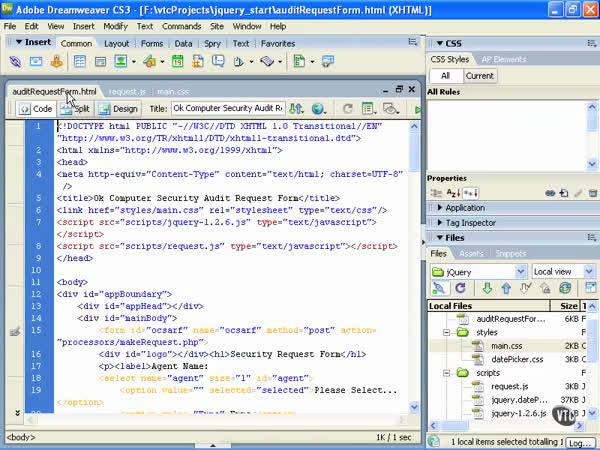Toggle the Current mode in CSS Styles
This screenshot has width=600, height=450.
point(479,76)
